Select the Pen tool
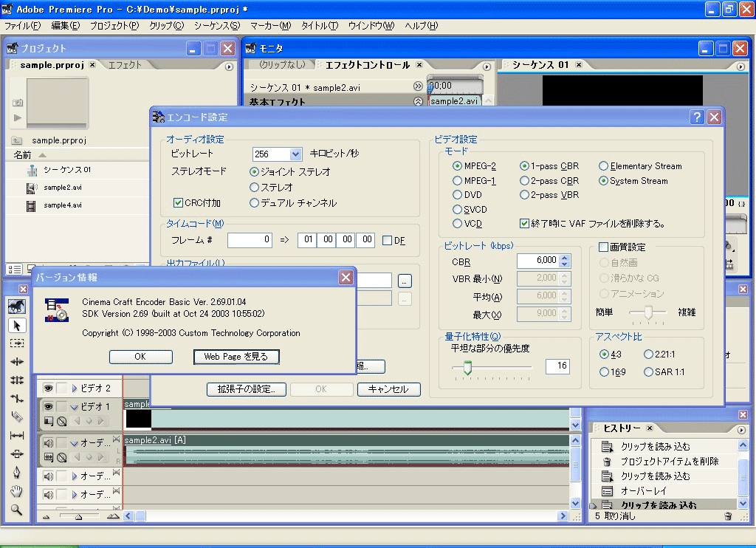 click(x=17, y=472)
